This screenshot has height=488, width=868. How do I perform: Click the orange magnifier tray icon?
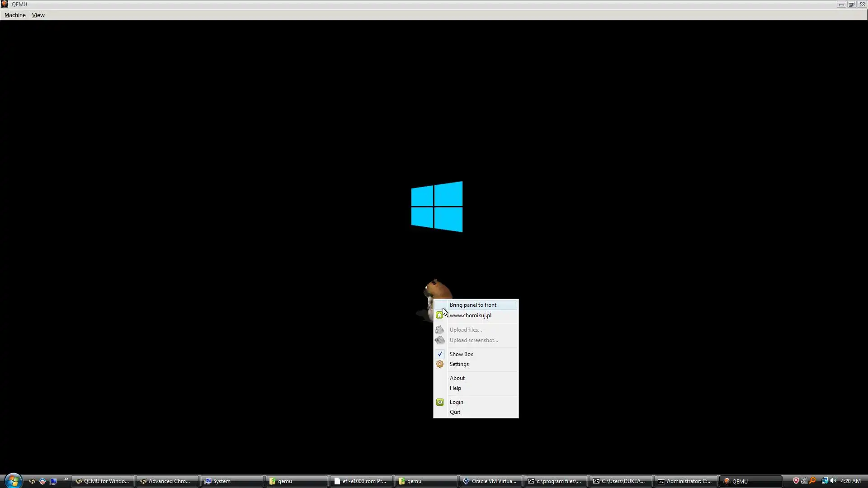coord(813,481)
